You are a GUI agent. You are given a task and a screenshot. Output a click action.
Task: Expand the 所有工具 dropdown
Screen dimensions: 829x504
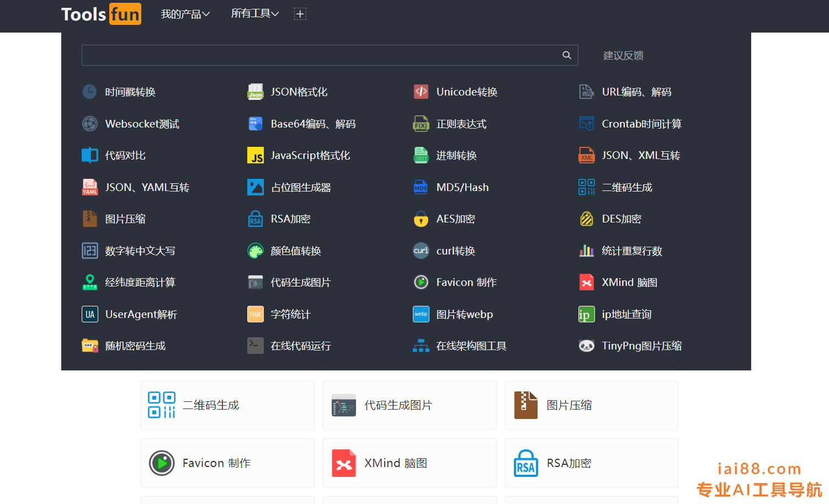click(255, 13)
